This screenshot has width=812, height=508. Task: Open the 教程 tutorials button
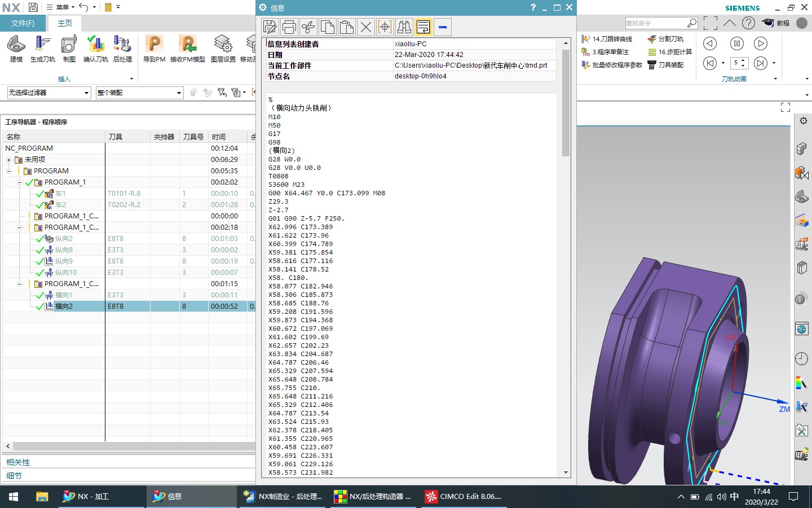[x=776, y=23]
